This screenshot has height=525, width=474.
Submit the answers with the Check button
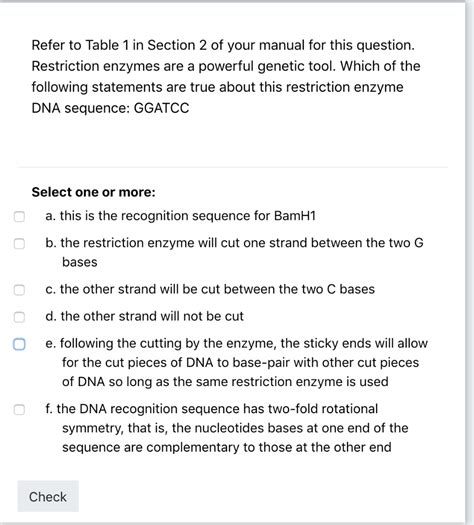[x=48, y=496]
